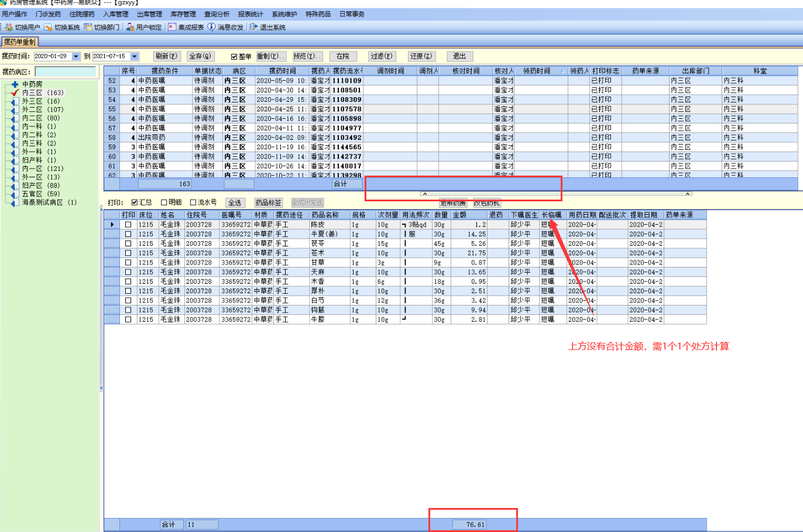Click the 药品标签 button
The width and height of the screenshot is (803, 532).
pos(268,202)
